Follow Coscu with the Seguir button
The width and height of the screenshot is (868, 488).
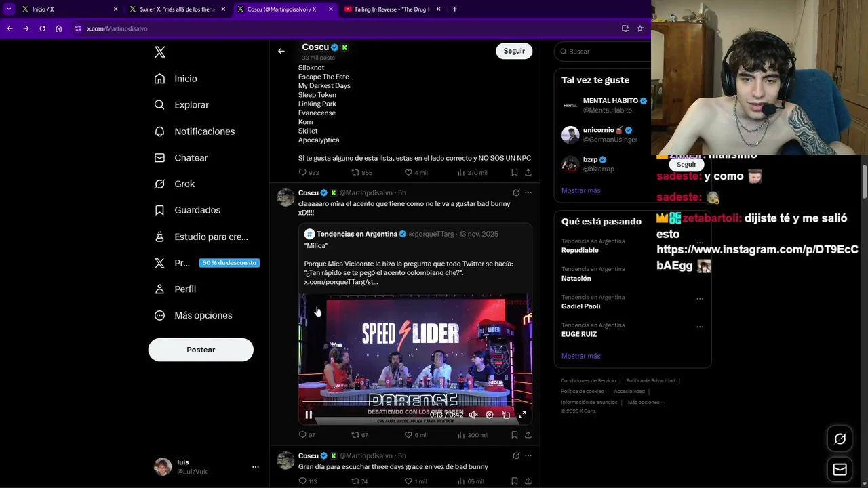(x=514, y=51)
